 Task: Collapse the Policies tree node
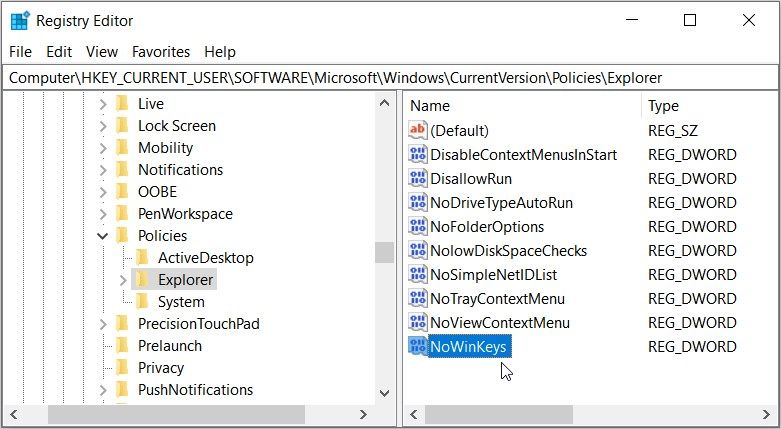click(x=102, y=236)
